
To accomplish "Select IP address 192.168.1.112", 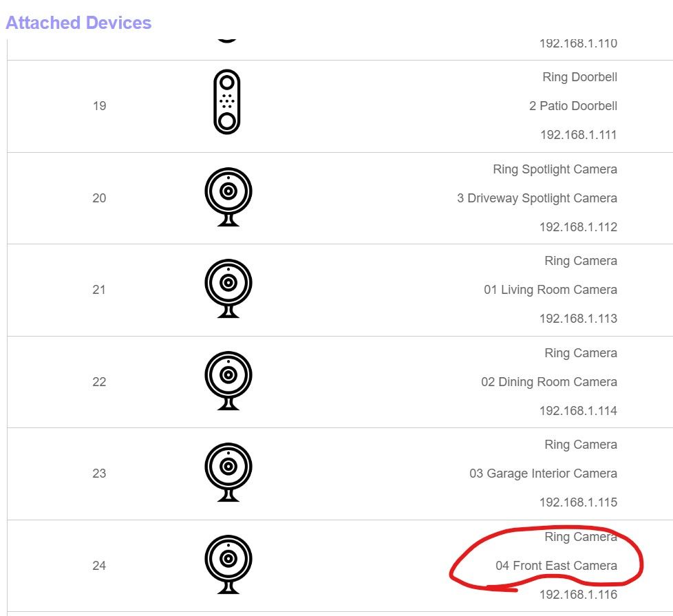I will click(578, 227).
